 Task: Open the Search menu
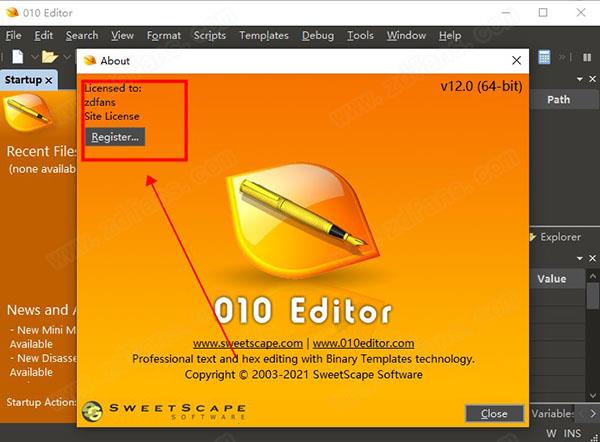point(82,36)
